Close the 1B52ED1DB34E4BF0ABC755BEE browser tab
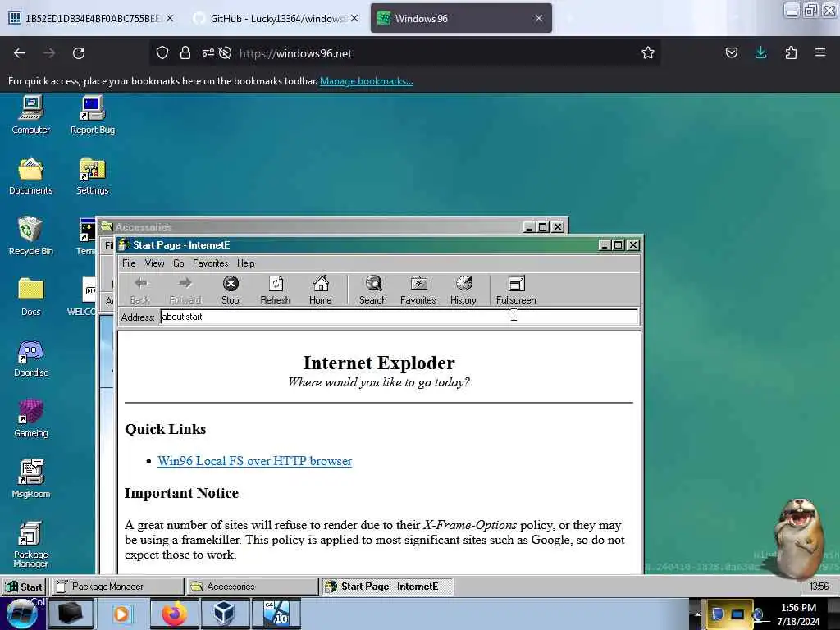Viewport: 840px width, 630px height. click(170, 18)
